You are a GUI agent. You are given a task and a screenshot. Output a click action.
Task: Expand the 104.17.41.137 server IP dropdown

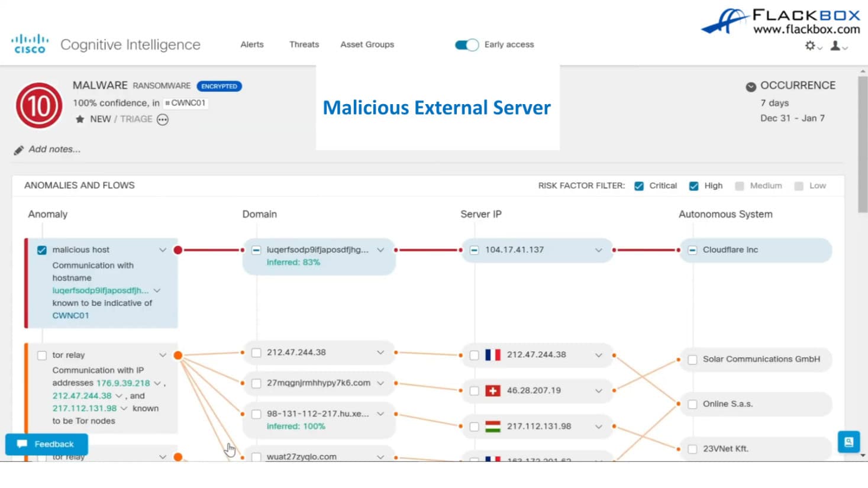598,250
